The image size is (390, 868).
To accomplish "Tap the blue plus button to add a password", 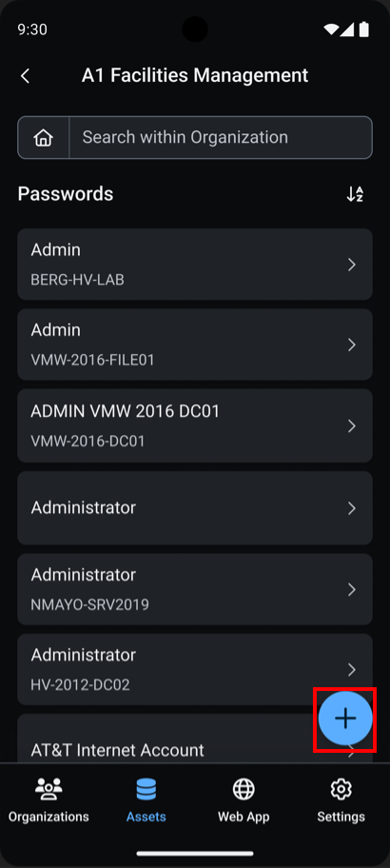I will click(345, 718).
